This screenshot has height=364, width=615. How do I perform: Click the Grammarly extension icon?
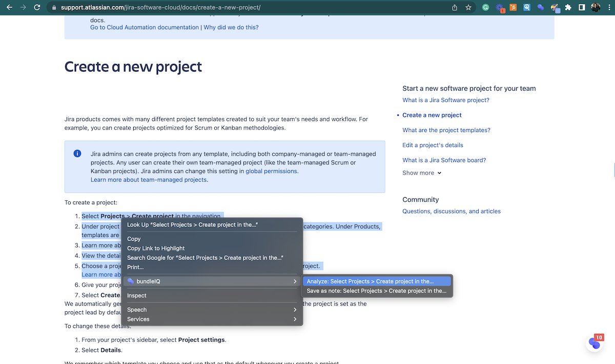pyautogui.click(x=486, y=8)
